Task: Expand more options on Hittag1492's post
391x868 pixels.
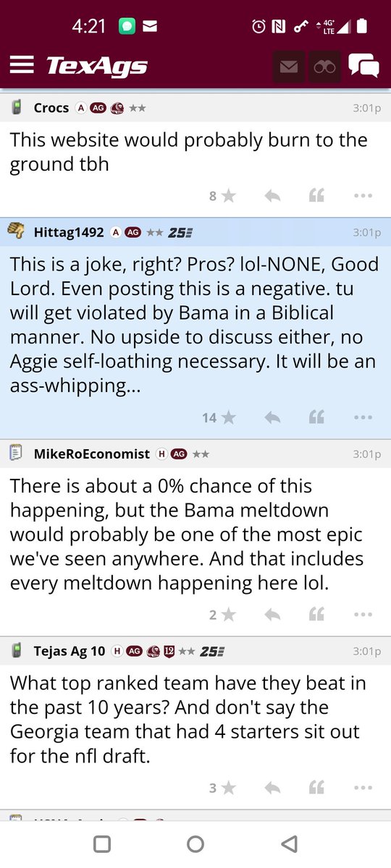Action: click(363, 417)
